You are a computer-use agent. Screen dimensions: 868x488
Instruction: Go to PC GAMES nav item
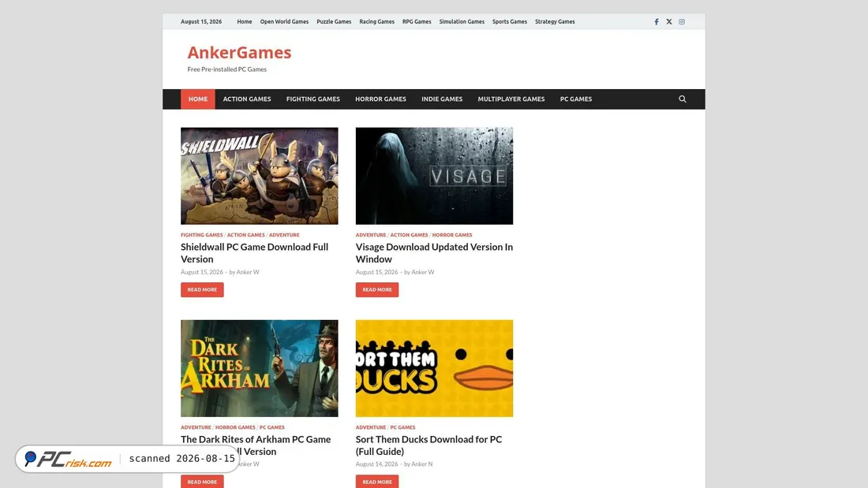576,99
